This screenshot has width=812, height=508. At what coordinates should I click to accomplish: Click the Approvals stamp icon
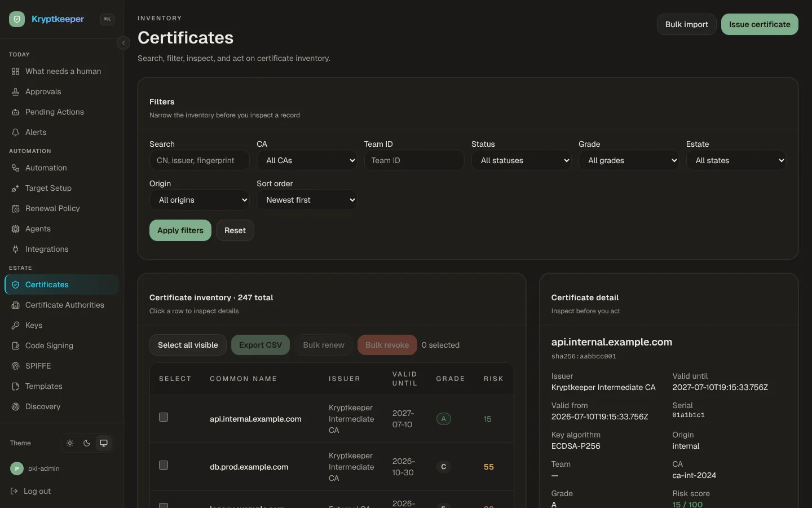15,92
